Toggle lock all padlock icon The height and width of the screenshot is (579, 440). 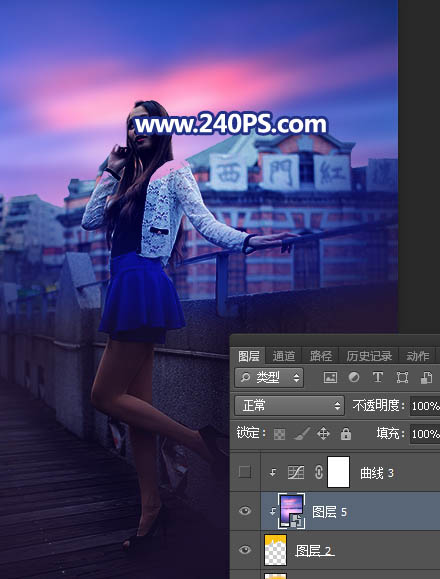pos(346,434)
